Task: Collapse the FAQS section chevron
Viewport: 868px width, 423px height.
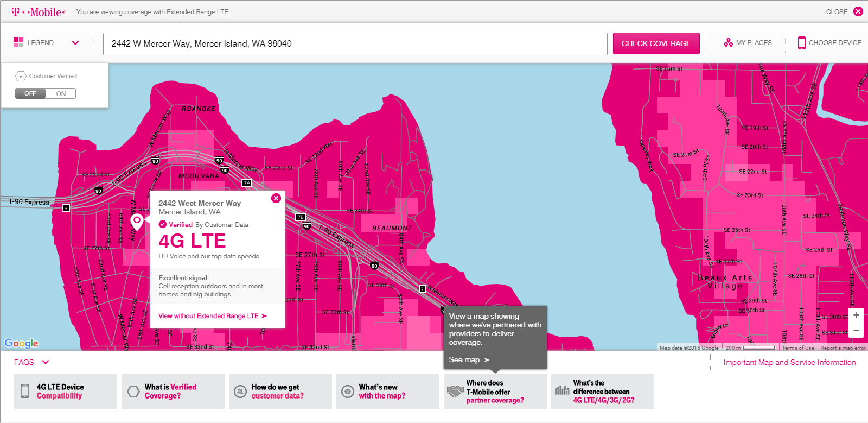Action: tap(46, 362)
